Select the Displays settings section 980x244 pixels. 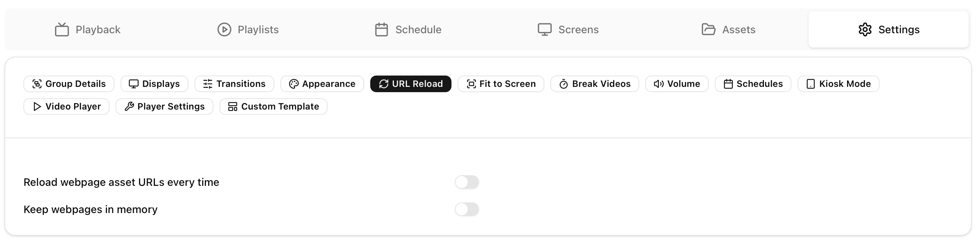click(x=154, y=84)
